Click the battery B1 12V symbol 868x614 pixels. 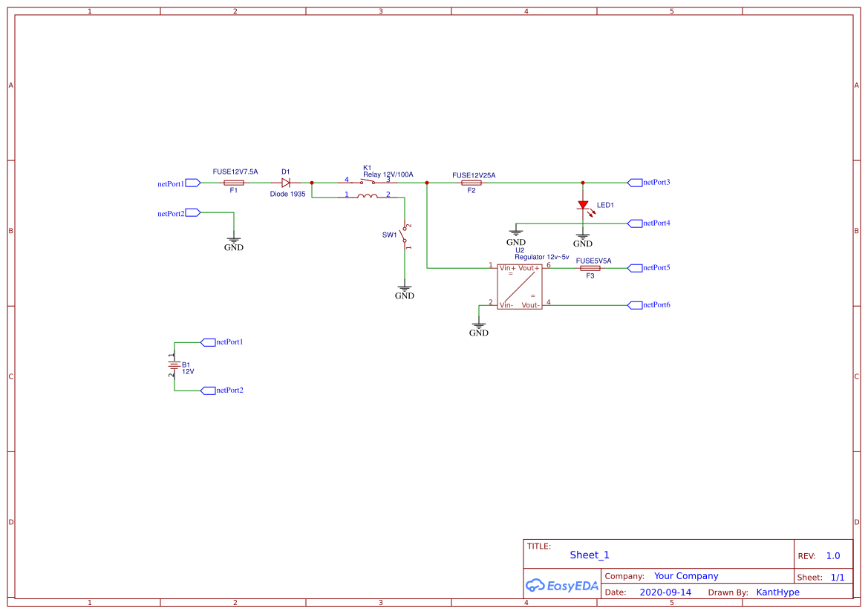pyautogui.click(x=176, y=366)
